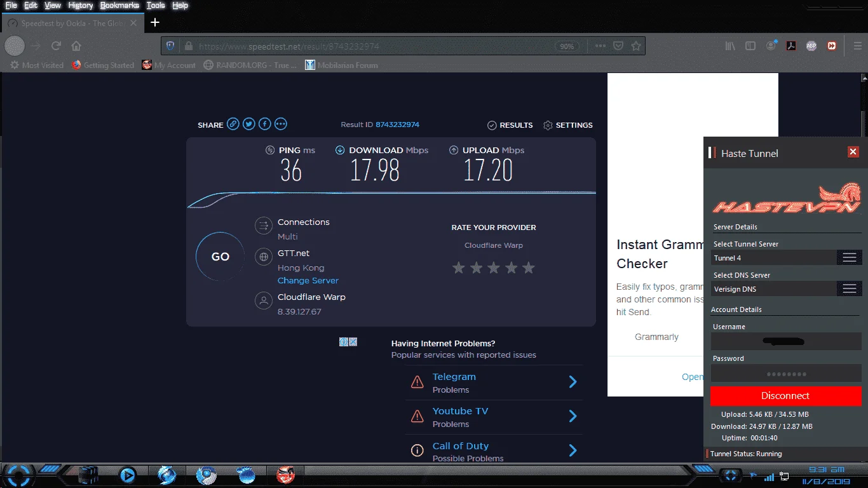
Task: Open the media player taskbar icon
Action: point(127,474)
